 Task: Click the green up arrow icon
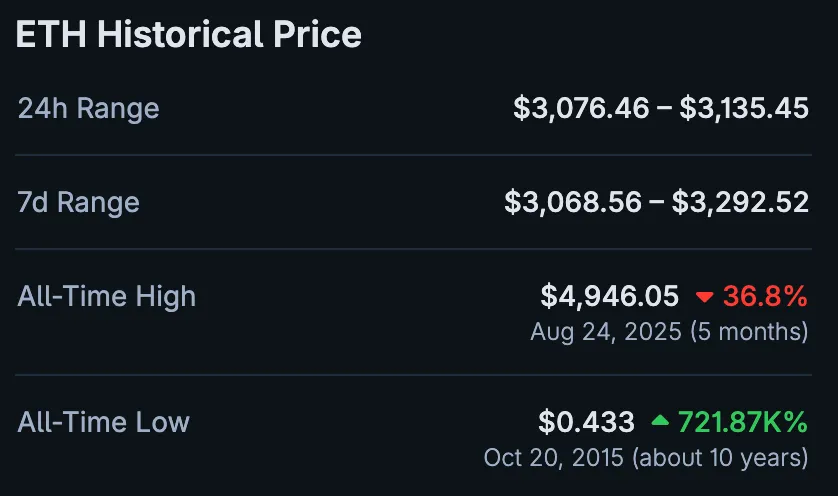(x=660, y=421)
